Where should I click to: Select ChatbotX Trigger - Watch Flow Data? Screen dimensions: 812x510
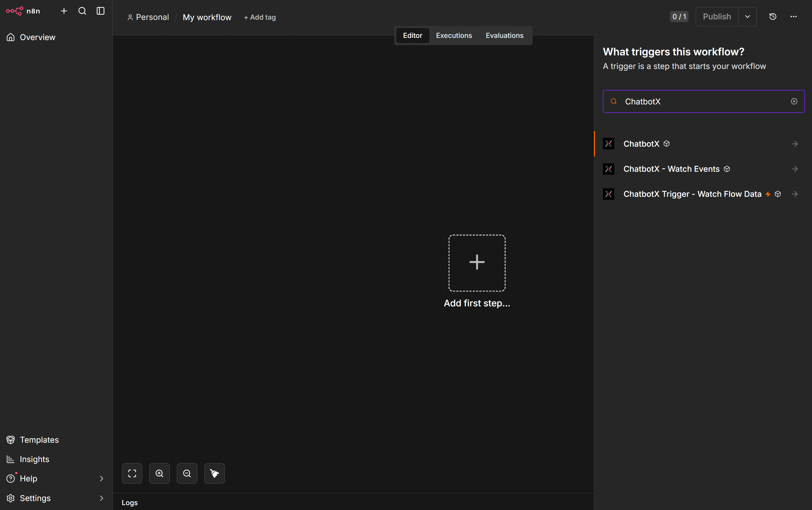(x=703, y=194)
